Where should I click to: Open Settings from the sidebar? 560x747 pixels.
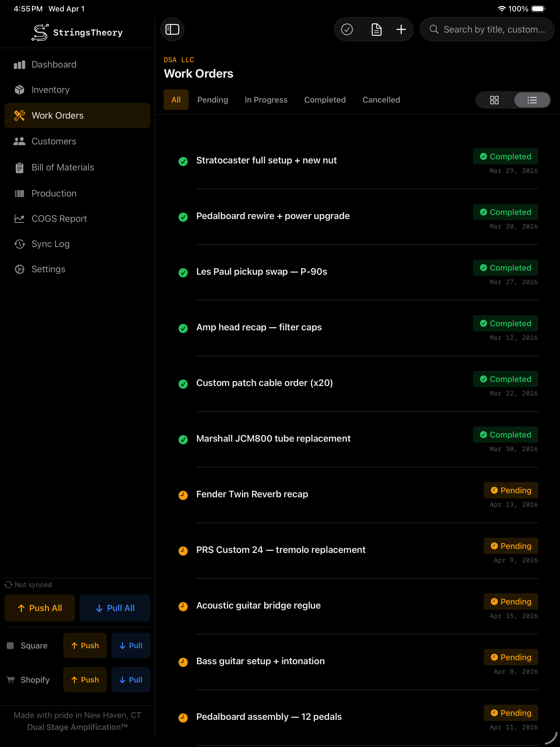48,269
